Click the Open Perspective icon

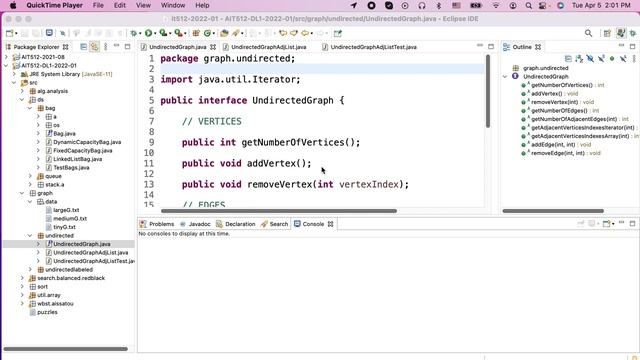click(607, 33)
